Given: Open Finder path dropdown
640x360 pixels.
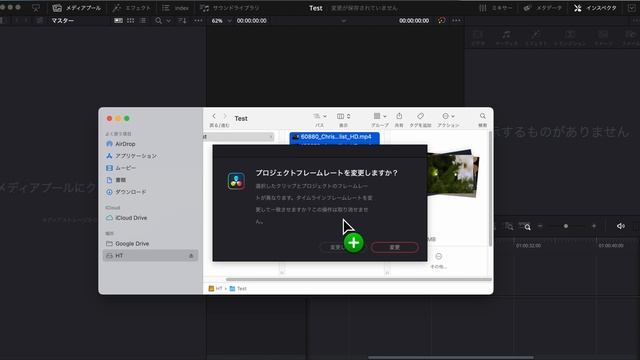Looking at the screenshot, I should click(320, 116).
